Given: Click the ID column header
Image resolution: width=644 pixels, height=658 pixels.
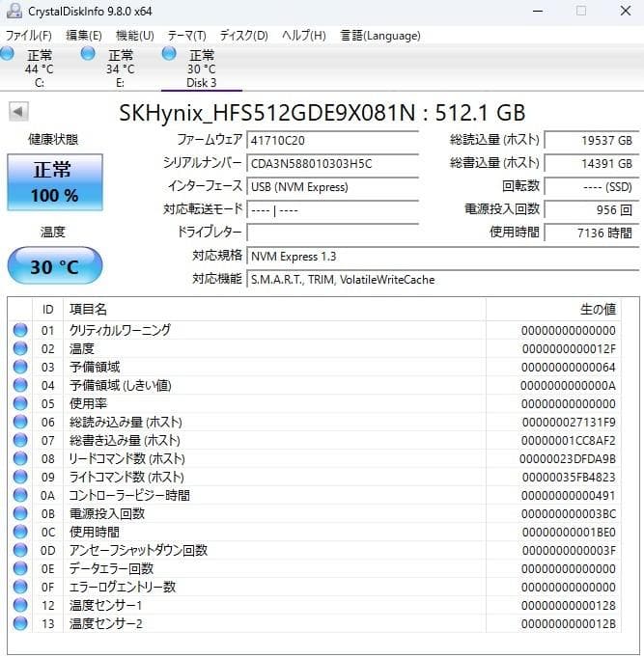Looking at the screenshot, I should (x=48, y=310).
